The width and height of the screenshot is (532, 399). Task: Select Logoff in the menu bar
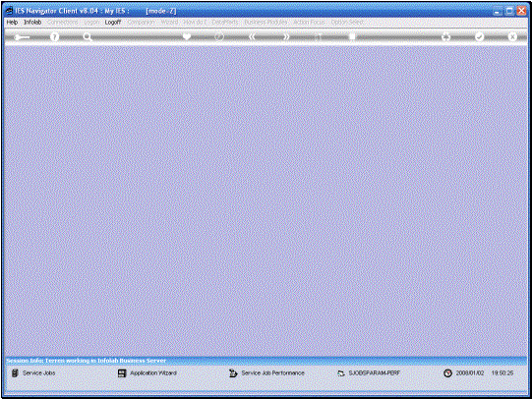(x=113, y=22)
